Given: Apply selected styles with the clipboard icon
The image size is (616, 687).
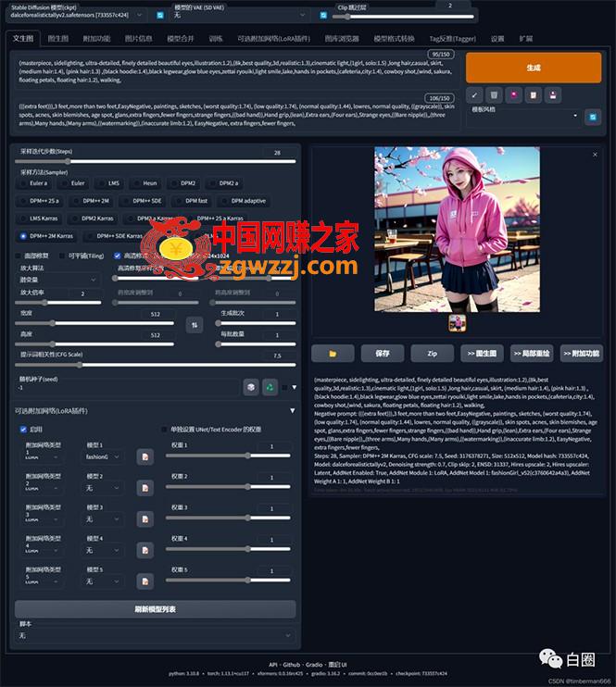Looking at the screenshot, I should 534,95.
